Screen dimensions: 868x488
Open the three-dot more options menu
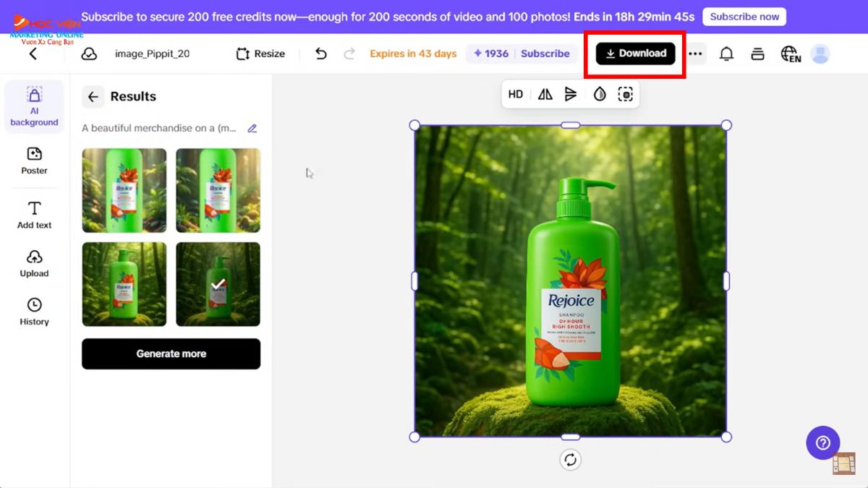coord(695,53)
